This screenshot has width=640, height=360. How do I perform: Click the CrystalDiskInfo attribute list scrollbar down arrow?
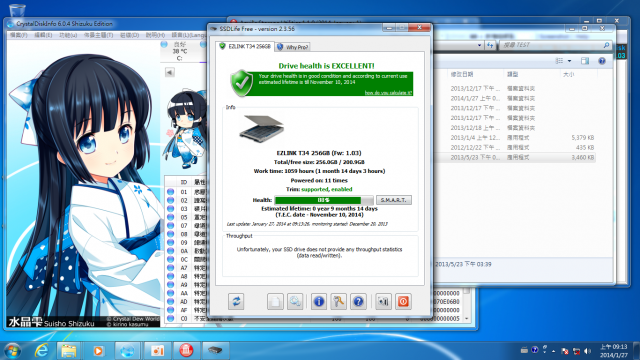tap(466, 319)
